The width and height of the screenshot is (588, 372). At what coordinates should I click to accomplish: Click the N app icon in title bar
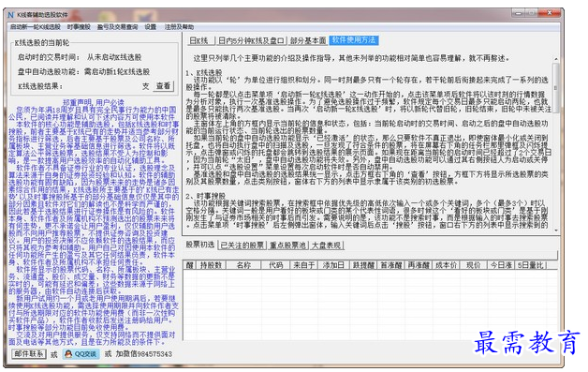click(x=11, y=15)
